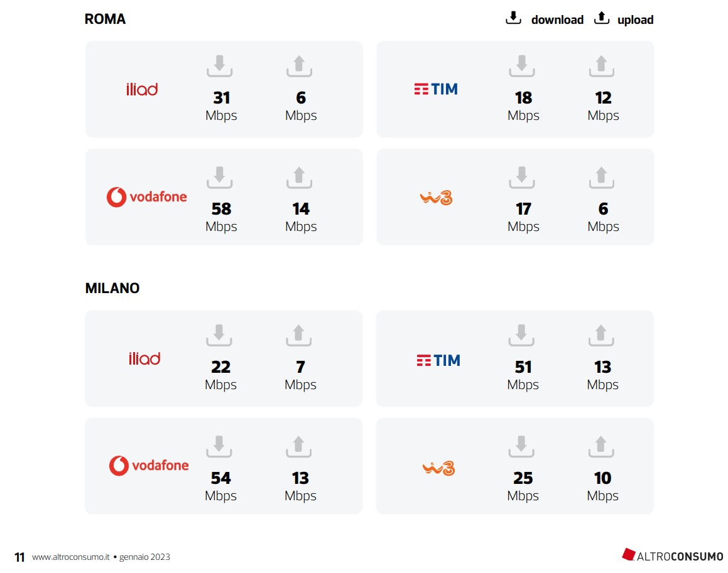Click the Altroconsumo logo in the footer
Screen dimensions: 728x573
(672, 555)
